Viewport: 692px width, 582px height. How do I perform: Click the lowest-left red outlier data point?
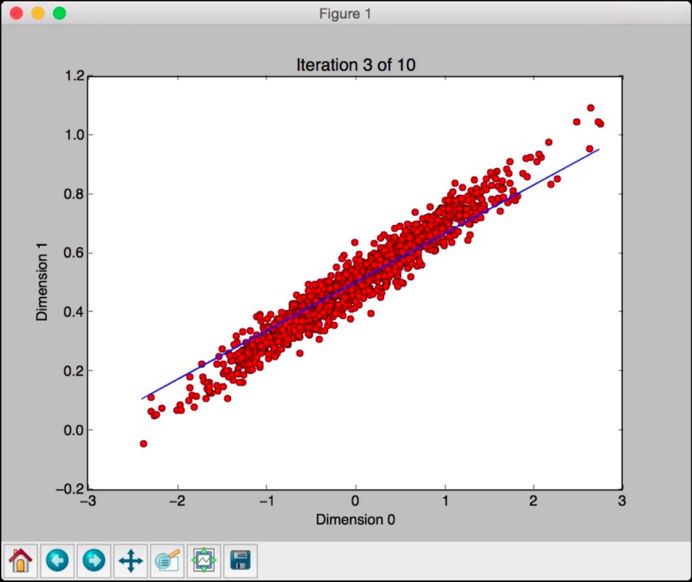[x=143, y=443]
